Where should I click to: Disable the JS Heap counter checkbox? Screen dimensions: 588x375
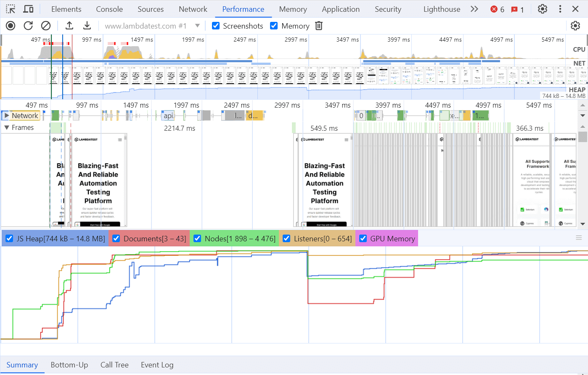click(x=9, y=238)
